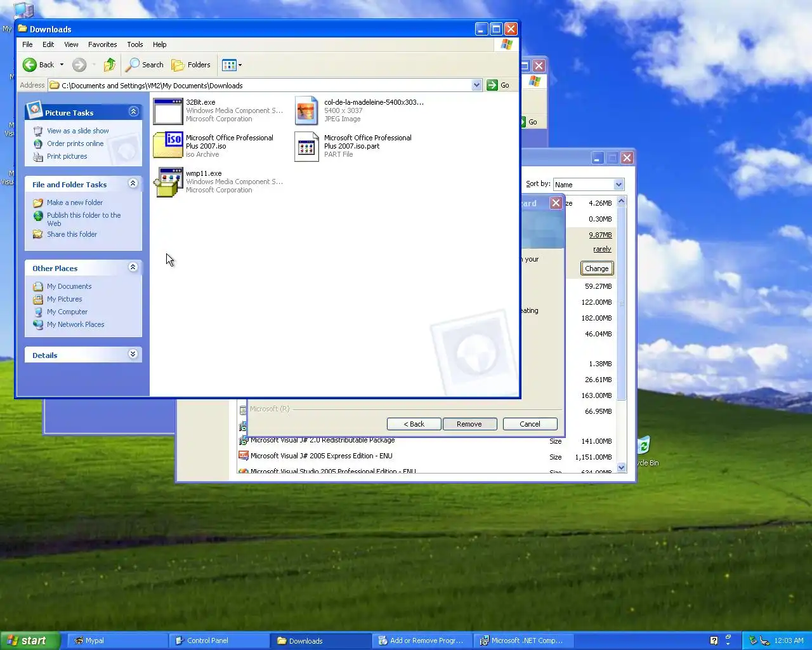Image resolution: width=812 pixels, height=650 pixels.
Task: Click the Windows flag logo in Downloads window
Action: (x=506, y=44)
